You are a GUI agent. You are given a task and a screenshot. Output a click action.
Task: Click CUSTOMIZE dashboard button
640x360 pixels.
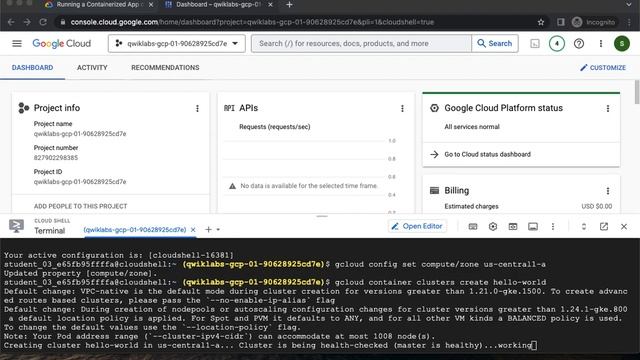tap(603, 68)
